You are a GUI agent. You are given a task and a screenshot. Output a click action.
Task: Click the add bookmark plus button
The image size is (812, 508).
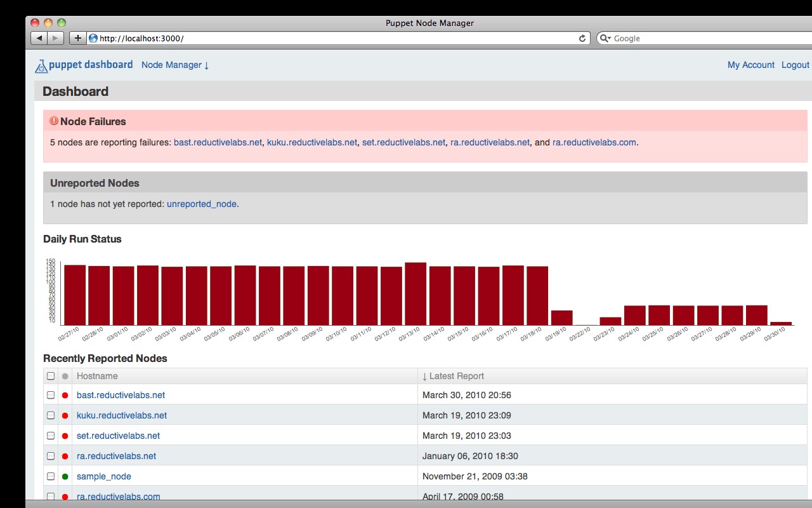(x=77, y=38)
